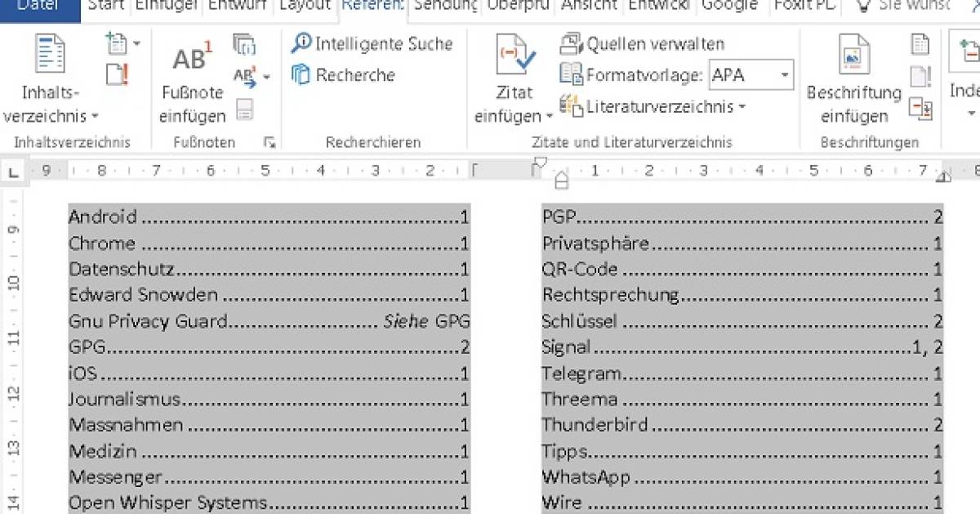The height and width of the screenshot is (514, 980).
Task: Click the Android index entry
Action: pos(102,217)
